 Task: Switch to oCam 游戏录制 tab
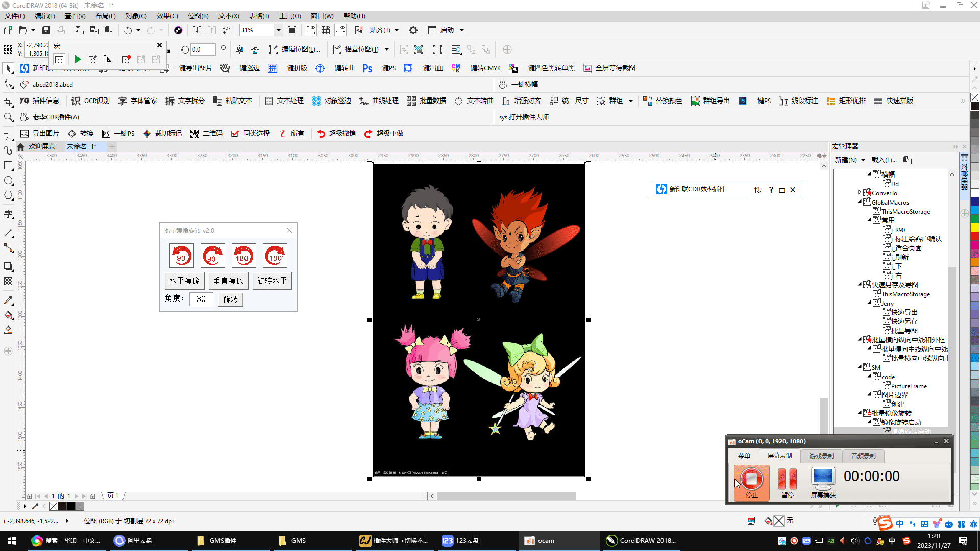(x=821, y=456)
